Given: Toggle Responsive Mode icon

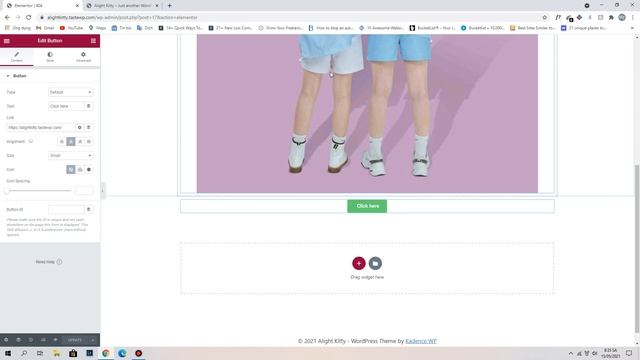Looking at the screenshot, I should (x=43, y=340).
